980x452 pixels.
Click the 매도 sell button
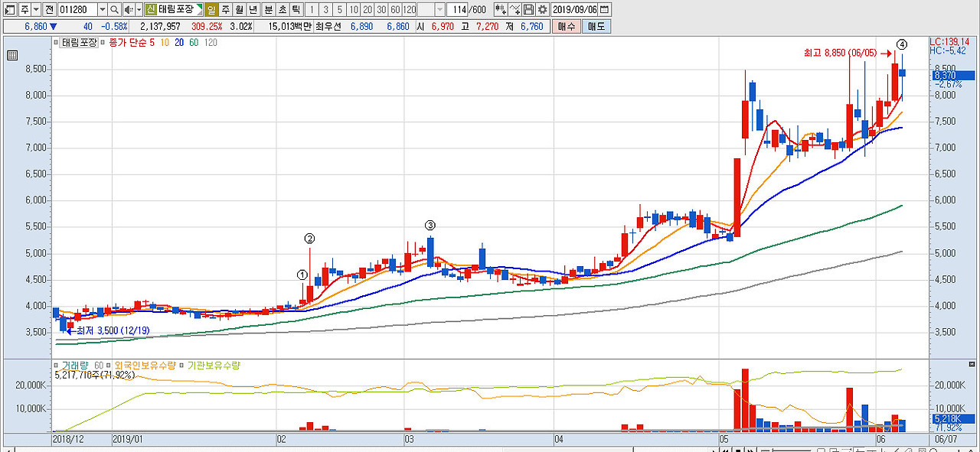coord(596,26)
